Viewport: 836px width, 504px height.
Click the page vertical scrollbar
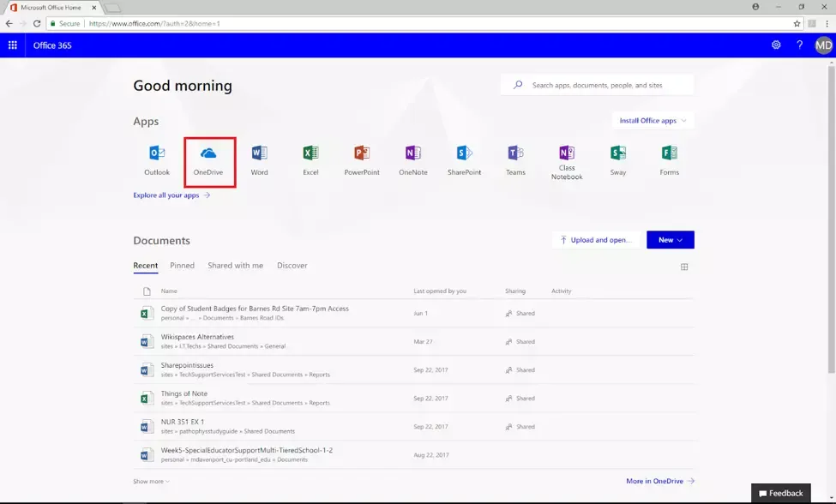[831, 219]
